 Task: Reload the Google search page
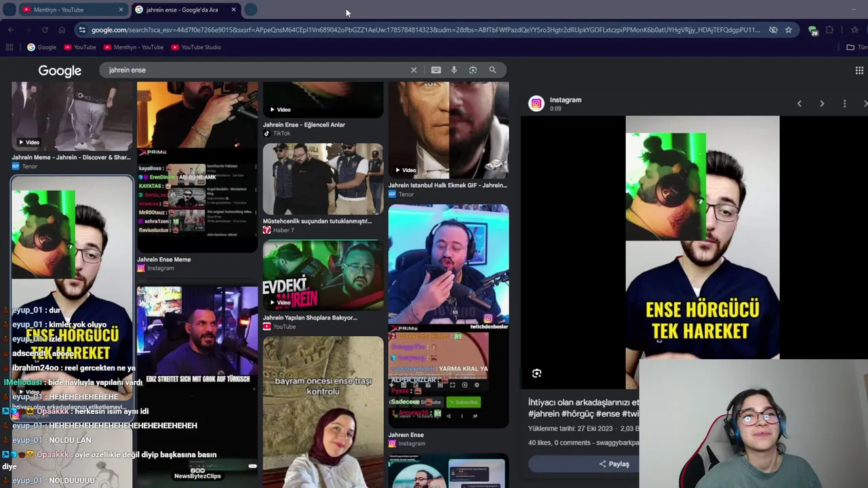(x=45, y=30)
